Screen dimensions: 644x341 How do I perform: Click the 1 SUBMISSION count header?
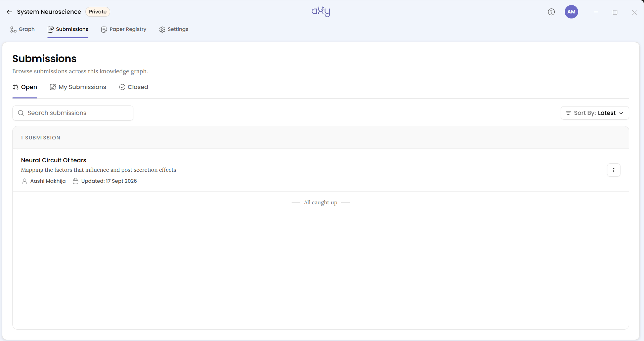pyautogui.click(x=41, y=138)
